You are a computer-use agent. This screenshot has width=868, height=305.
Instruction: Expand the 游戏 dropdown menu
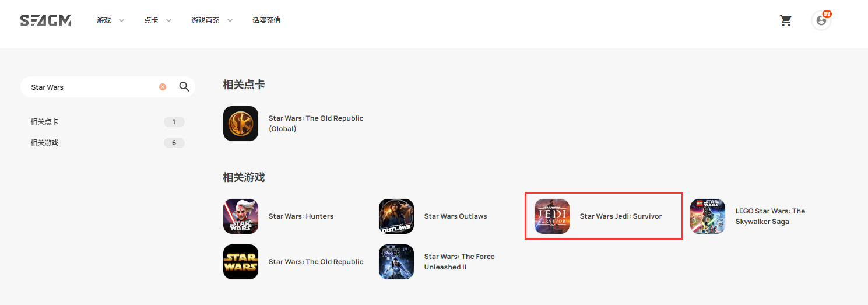[111, 20]
